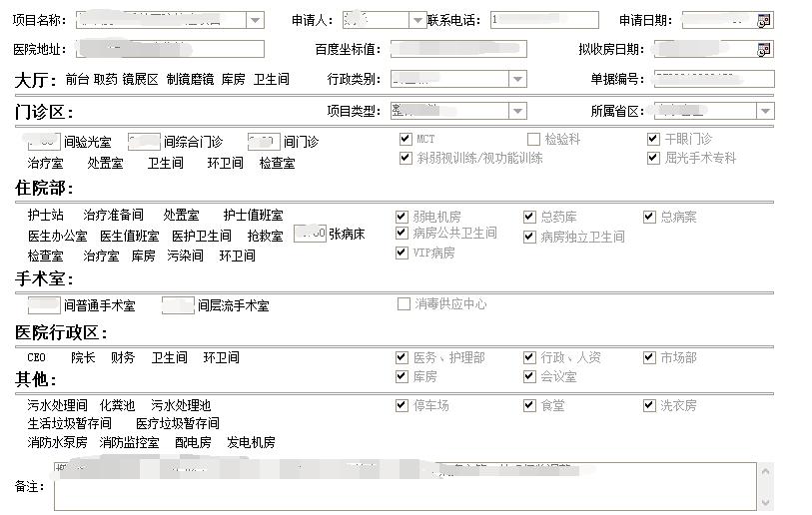Open the 申请人 dropdown list
The image size is (812, 515).
coord(417,20)
